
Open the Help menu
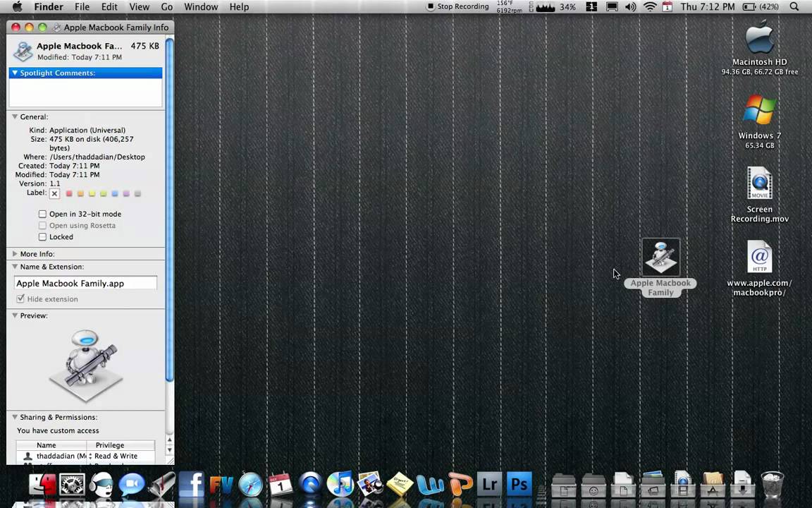pos(239,7)
